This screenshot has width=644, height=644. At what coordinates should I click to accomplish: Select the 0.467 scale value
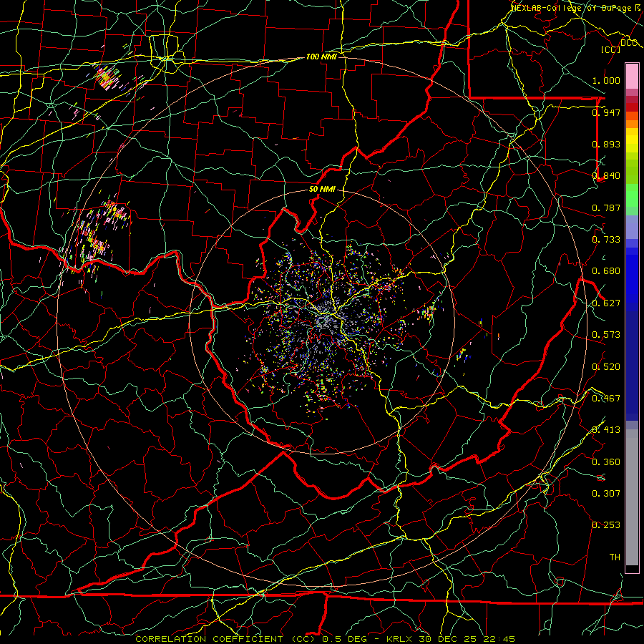point(606,399)
